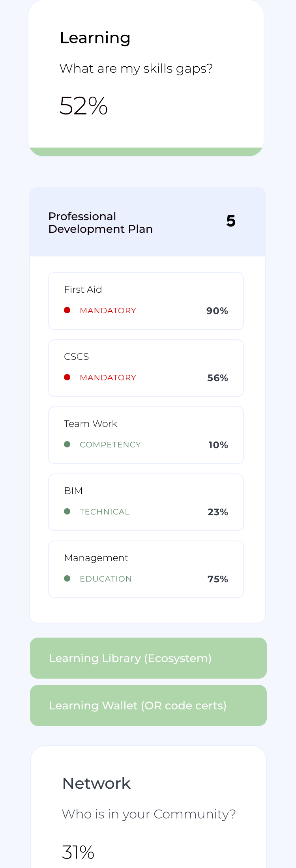The width and height of the screenshot is (296, 868).
Task: Open the Learning Library (Ecosystem) button
Action: [x=148, y=658]
